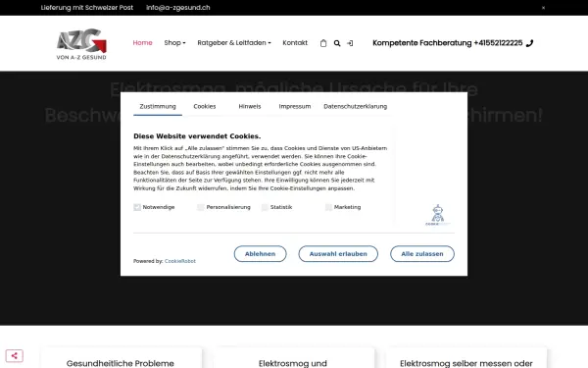Click the Gesundheitliche Probleme card heading
This screenshot has width=588, height=368.
coord(120,363)
